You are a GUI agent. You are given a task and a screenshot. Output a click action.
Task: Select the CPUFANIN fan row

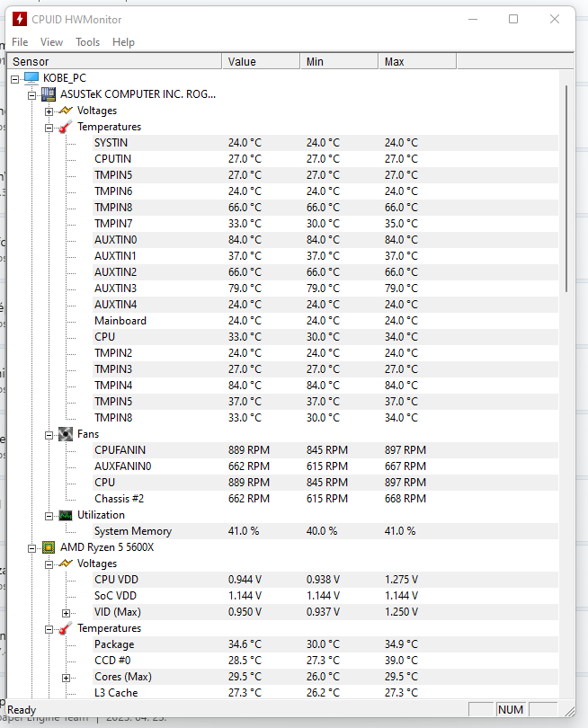point(325,450)
